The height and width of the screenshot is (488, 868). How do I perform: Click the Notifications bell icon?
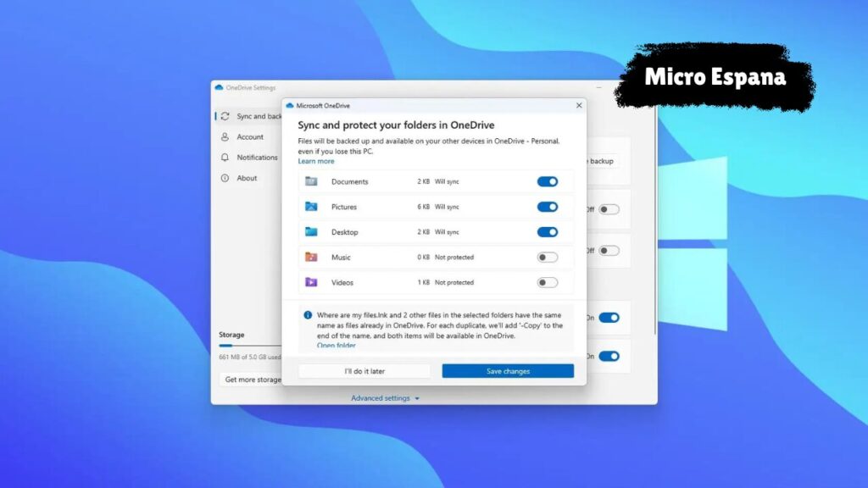tap(225, 158)
